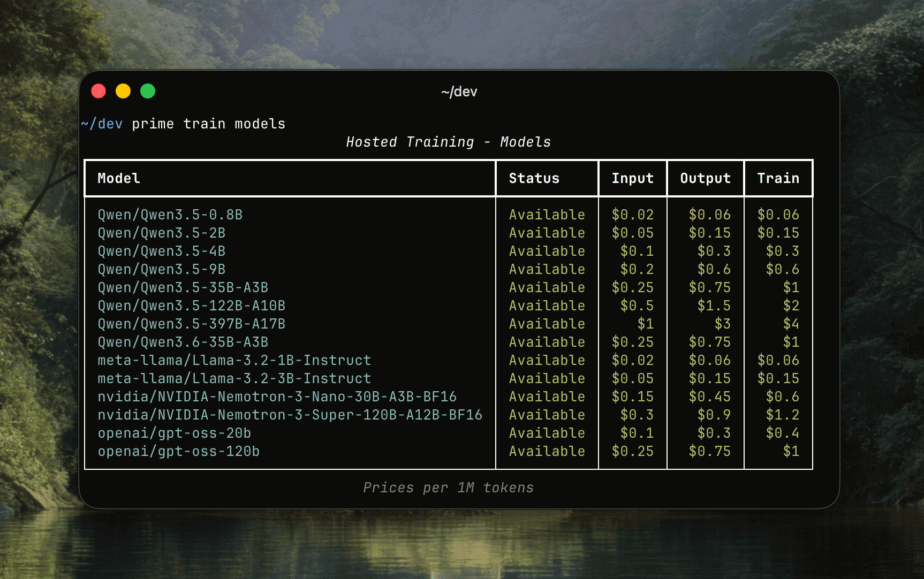Click the $0.3 output price for Qwen3.5-4B
Viewport: 924px width, 579px height.
714,252
